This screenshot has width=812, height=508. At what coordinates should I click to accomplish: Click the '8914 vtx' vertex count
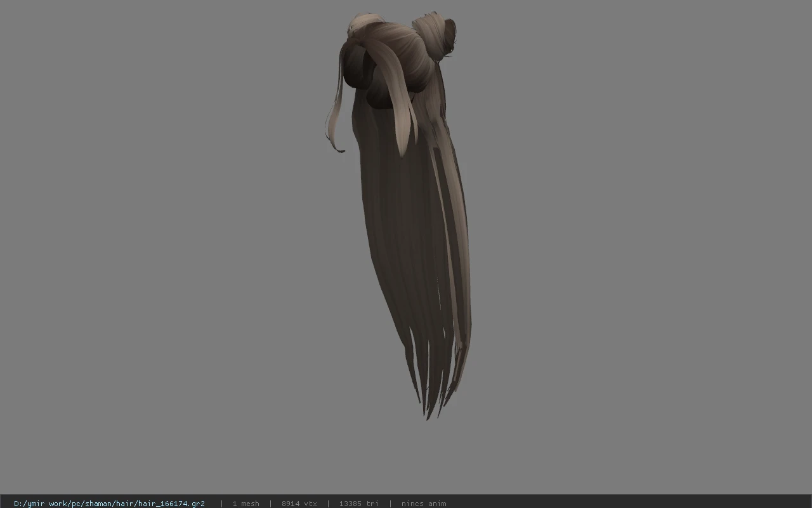pos(299,504)
